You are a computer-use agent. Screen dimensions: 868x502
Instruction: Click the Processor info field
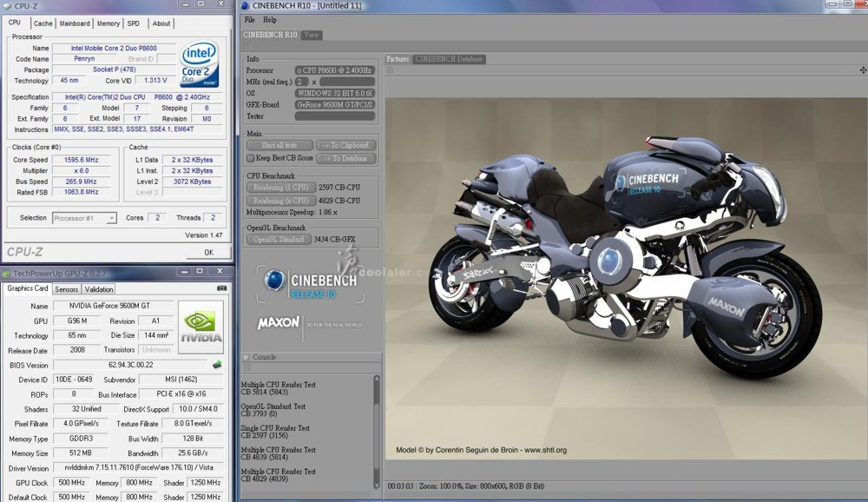335,70
